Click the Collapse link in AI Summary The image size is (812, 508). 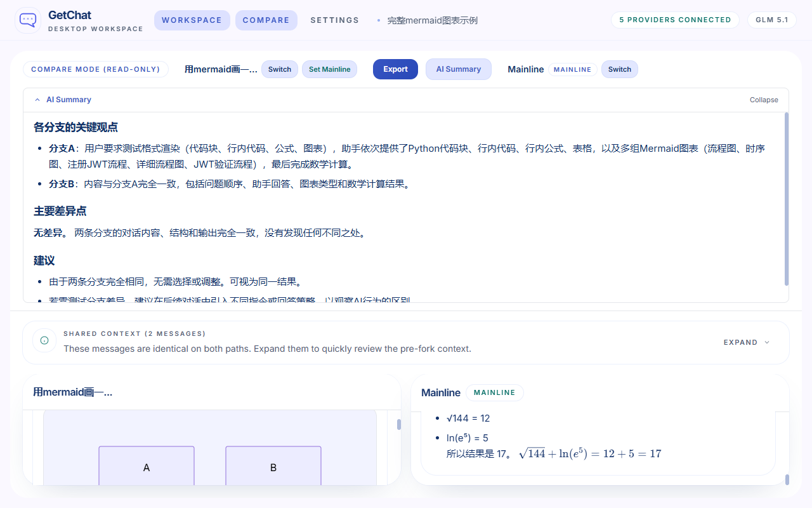pyautogui.click(x=764, y=100)
